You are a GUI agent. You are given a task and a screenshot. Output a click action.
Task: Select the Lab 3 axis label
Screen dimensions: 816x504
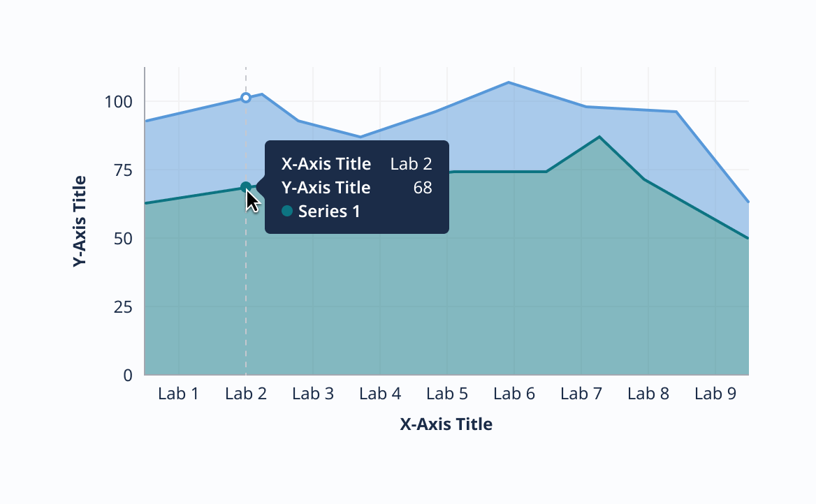[313, 394]
